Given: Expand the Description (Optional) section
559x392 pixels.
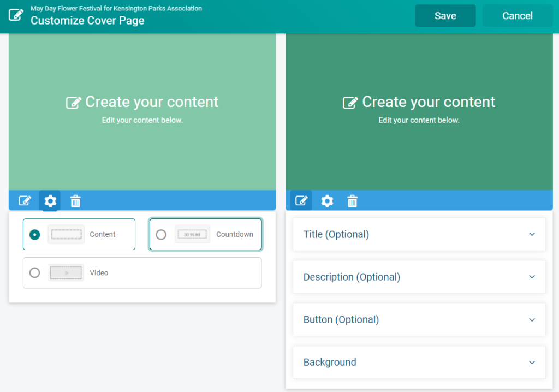Looking at the screenshot, I should tap(419, 277).
